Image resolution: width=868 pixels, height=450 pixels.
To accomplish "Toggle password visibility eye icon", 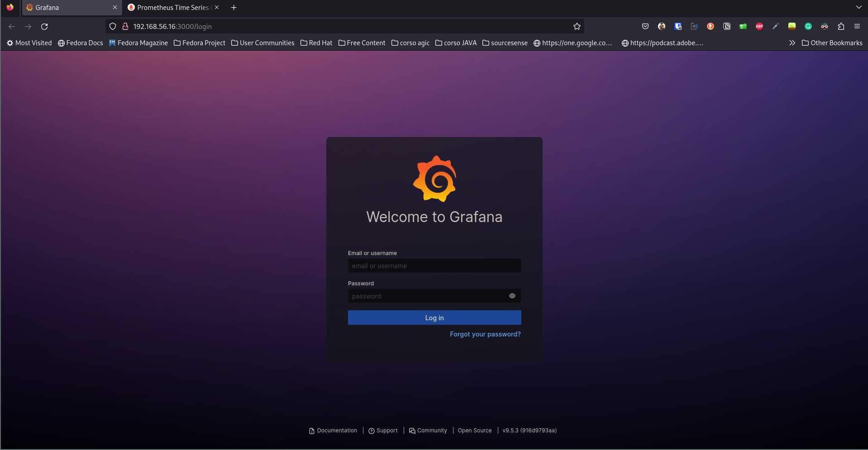I will (512, 296).
